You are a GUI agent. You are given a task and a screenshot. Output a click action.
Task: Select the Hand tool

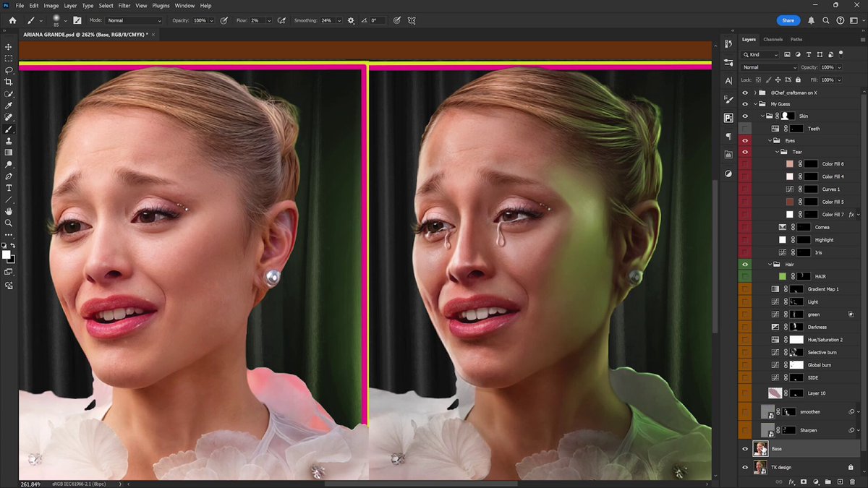[x=9, y=211]
